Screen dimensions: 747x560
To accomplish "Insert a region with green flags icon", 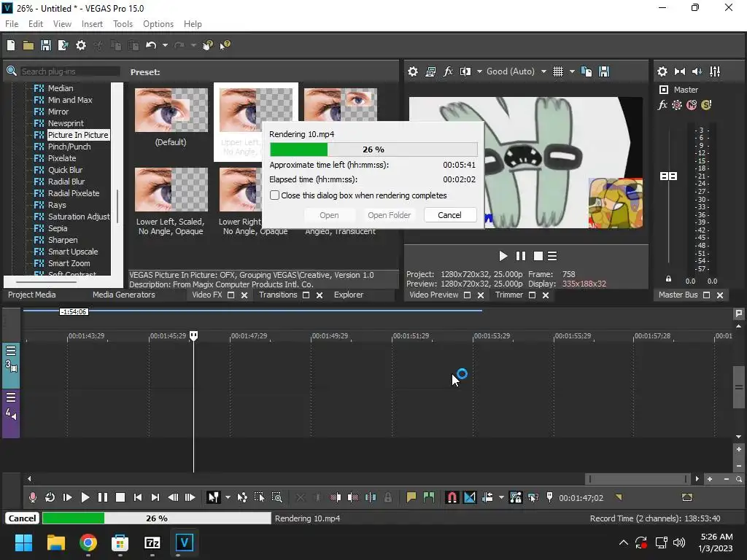I will tap(429, 497).
